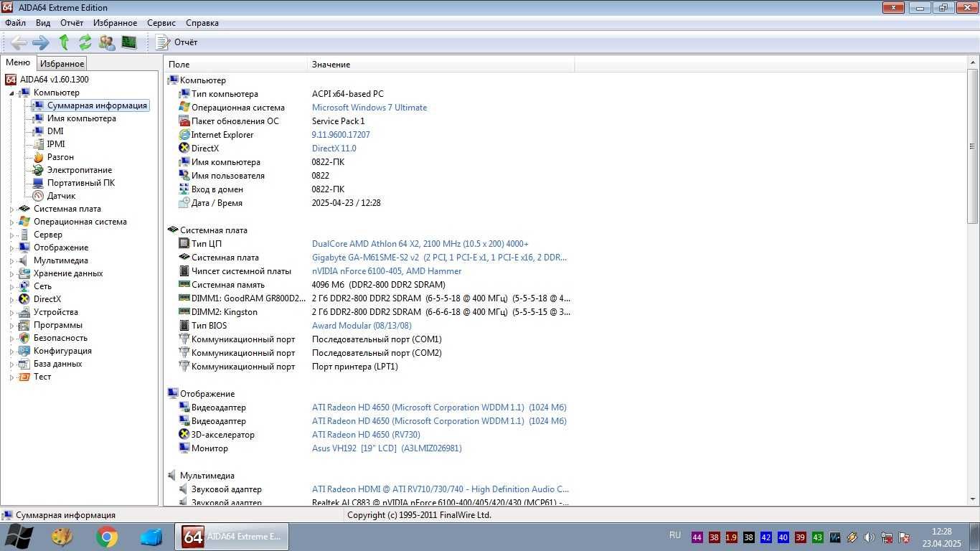Click the База данных tree icon

pos(24,364)
